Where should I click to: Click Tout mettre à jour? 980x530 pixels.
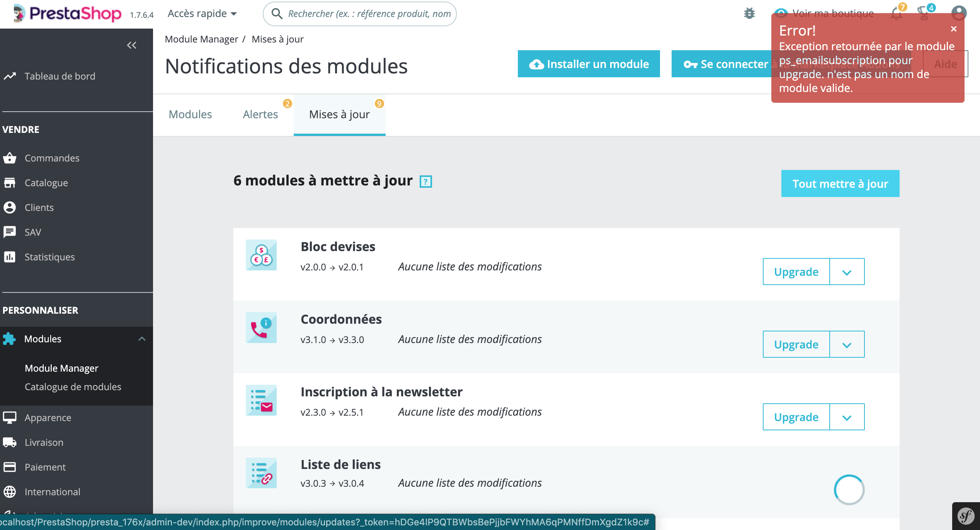tap(840, 183)
